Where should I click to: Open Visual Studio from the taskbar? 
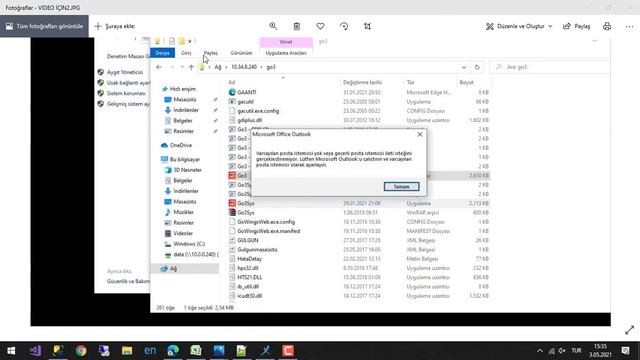click(35, 351)
